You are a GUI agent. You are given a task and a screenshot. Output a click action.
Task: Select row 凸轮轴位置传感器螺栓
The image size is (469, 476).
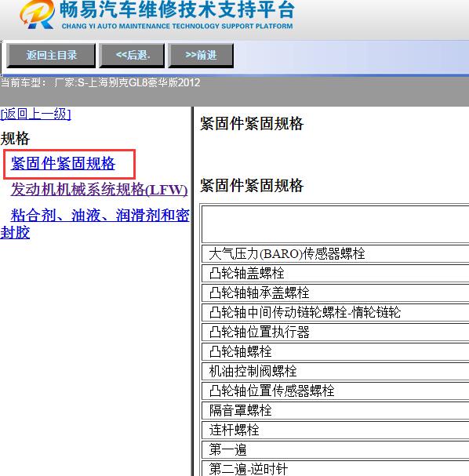(335, 391)
